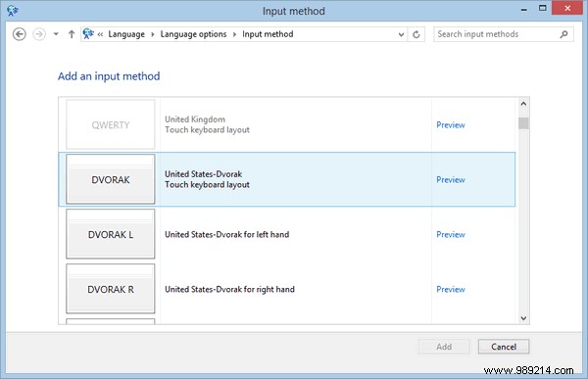The height and width of the screenshot is (379, 588).
Task: Click the Add an input method heading
Action: click(109, 76)
